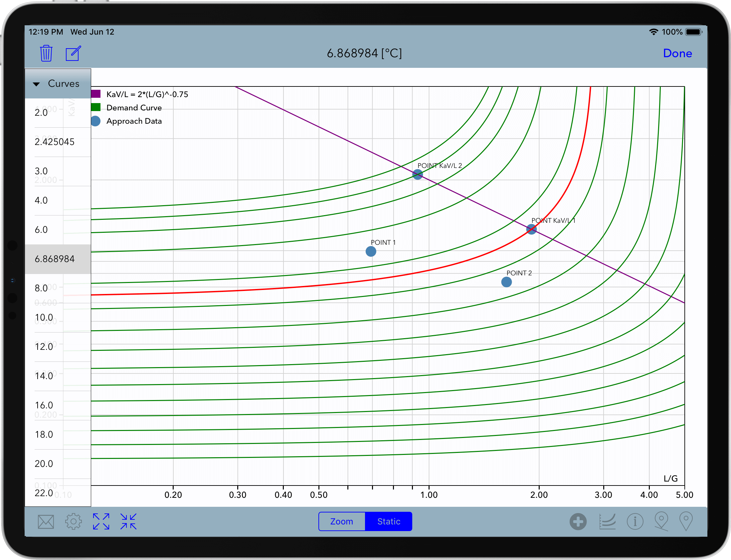Viewport: 731px width, 560px height.
Task: Expand the plot to full view arrows
Action: pos(101,521)
